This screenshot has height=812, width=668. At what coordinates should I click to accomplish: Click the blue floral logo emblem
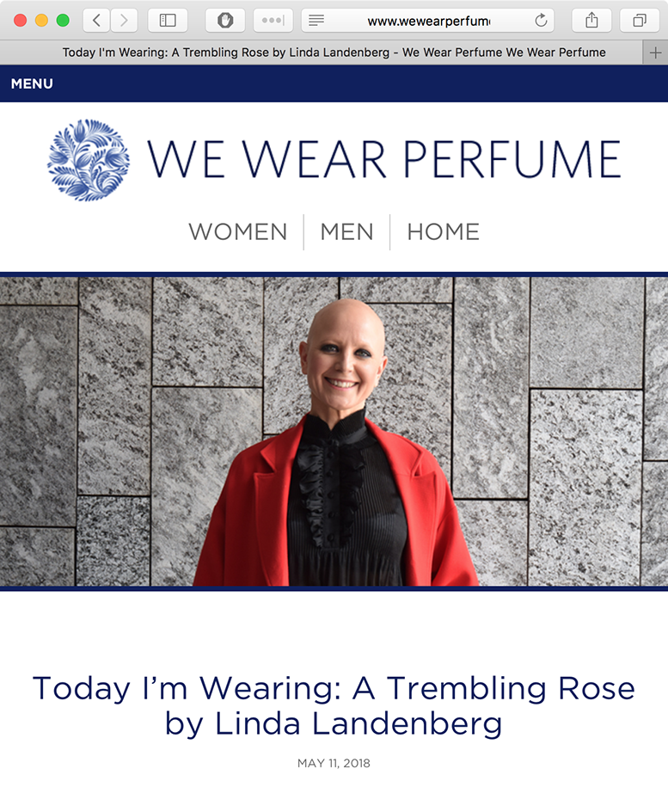click(89, 160)
